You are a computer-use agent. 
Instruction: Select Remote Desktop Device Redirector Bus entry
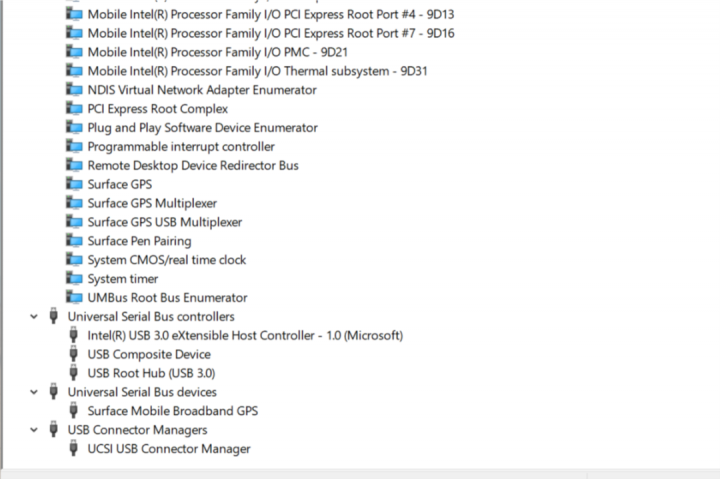[193, 165]
